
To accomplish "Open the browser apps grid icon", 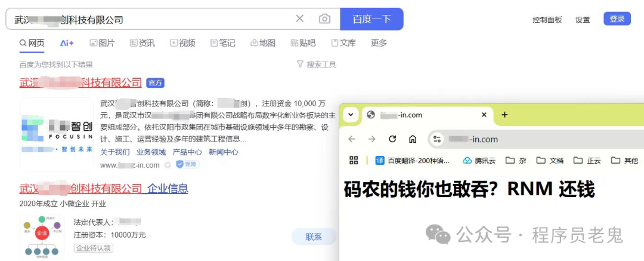I will [354, 161].
